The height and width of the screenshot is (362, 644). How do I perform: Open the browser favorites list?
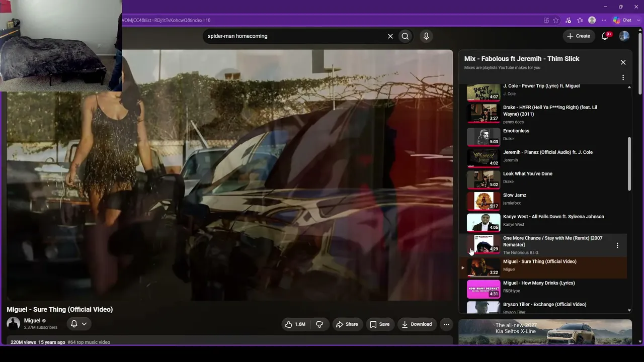[580, 20]
